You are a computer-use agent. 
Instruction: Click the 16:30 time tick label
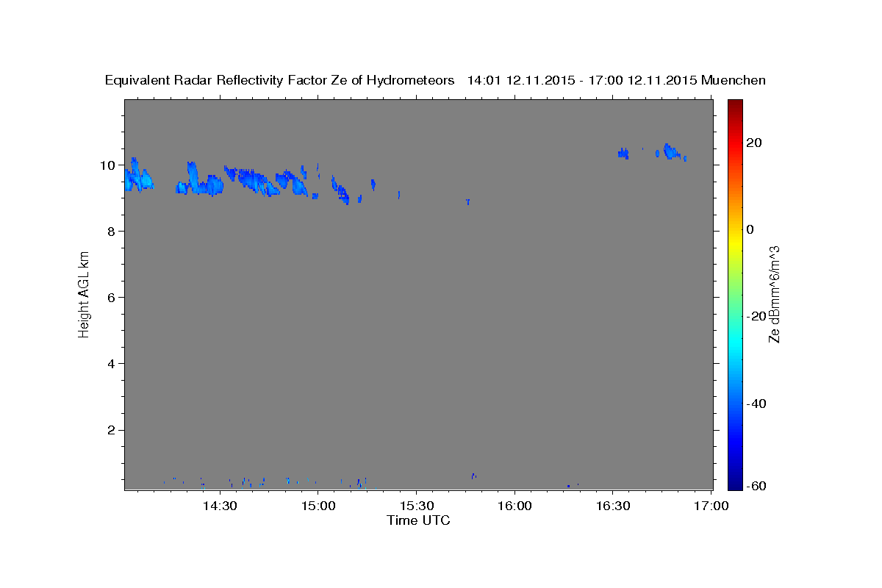pos(613,506)
